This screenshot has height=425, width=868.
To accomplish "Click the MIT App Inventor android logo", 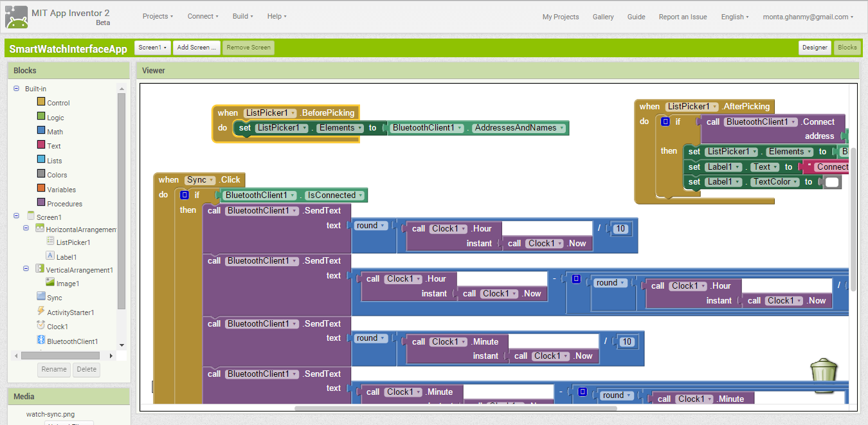I will point(16,17).
